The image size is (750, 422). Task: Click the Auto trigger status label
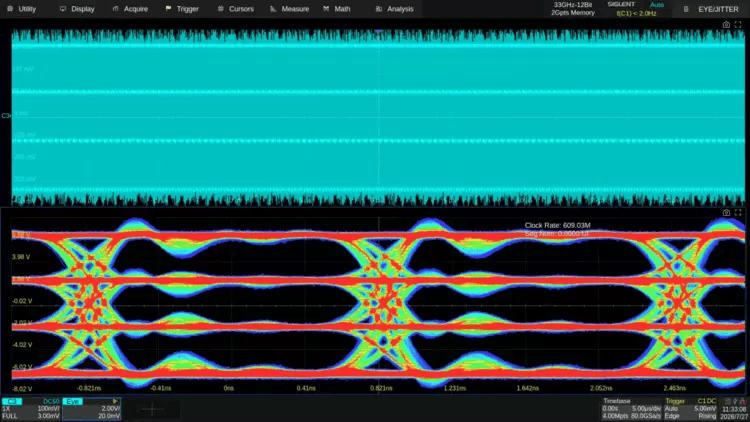657,5
